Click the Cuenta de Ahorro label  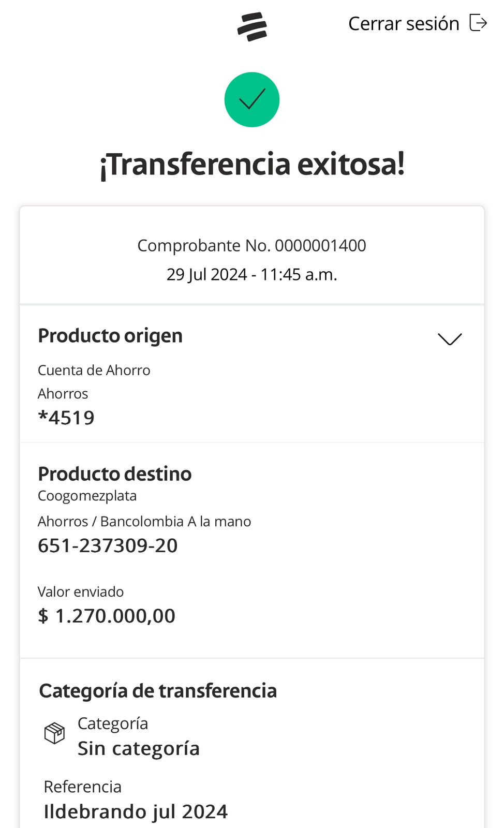click(94, 370)
